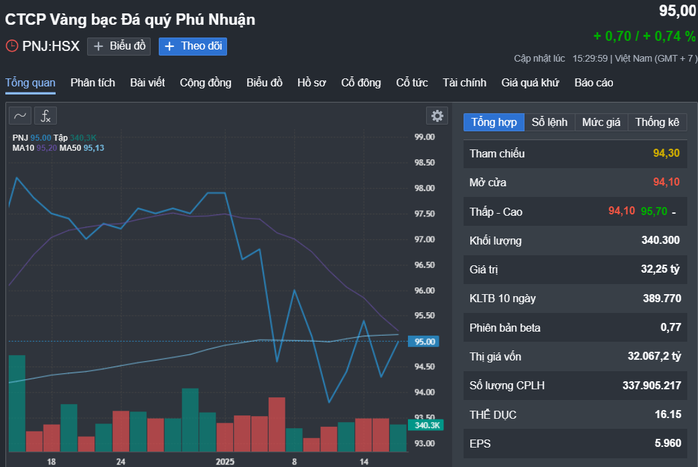Click the MA10 95,20 legend entry

click(35, 148)
